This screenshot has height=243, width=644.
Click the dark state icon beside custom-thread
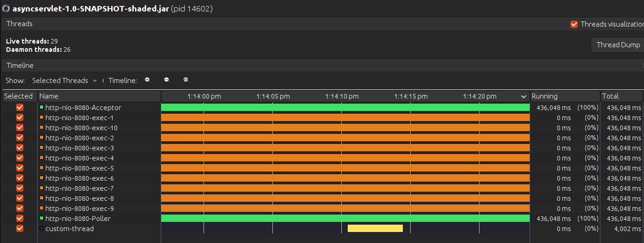41,228
